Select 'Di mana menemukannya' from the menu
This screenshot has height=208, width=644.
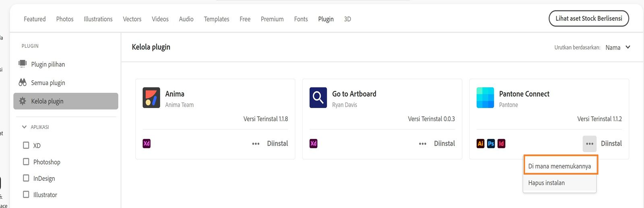point(560,166)
